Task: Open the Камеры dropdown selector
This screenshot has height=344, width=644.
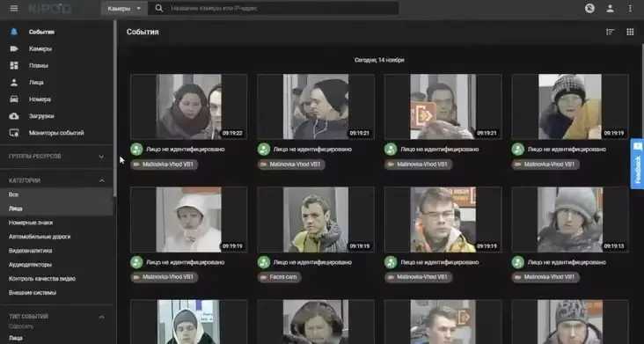Action: (124, 8)
